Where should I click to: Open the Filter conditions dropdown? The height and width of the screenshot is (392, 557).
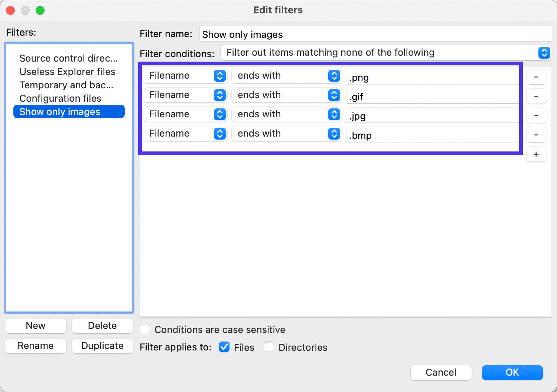[385, 53]
